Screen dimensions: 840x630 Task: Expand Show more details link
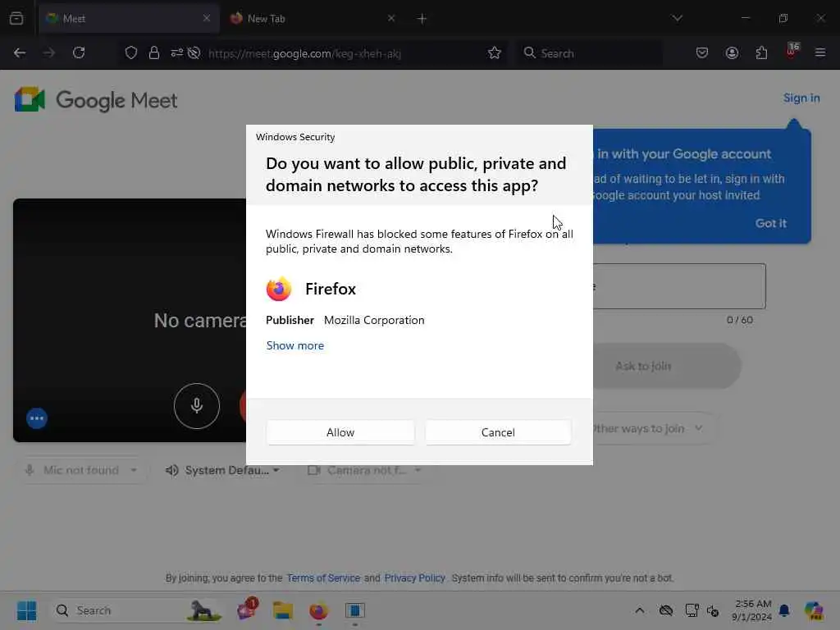click(x=295, y=345)
